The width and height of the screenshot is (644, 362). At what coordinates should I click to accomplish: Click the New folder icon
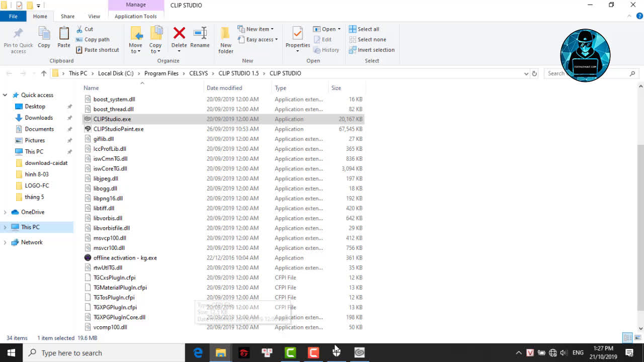click(225, 34)
